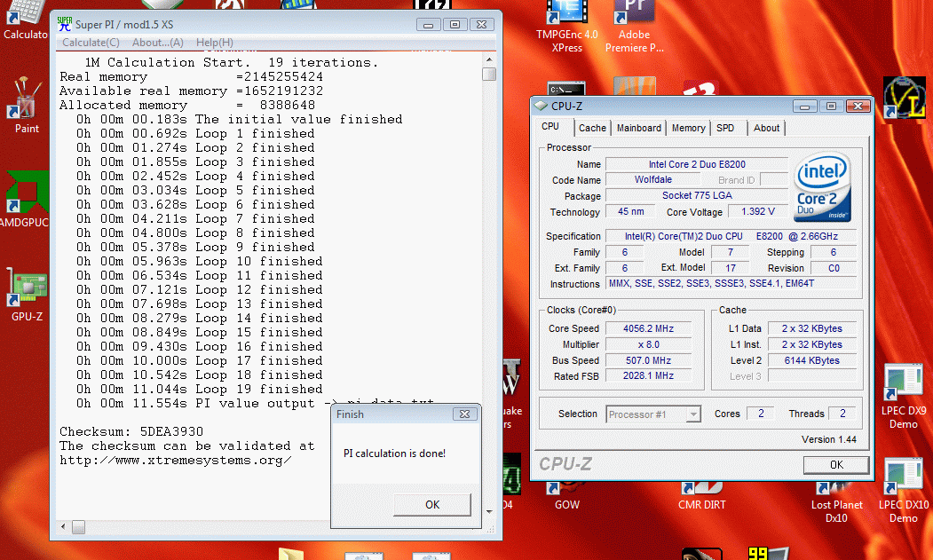The height and width of the screenshot is (560, 933).
Task: Click the 1M Calculation Start line
Action: (232, 62)
